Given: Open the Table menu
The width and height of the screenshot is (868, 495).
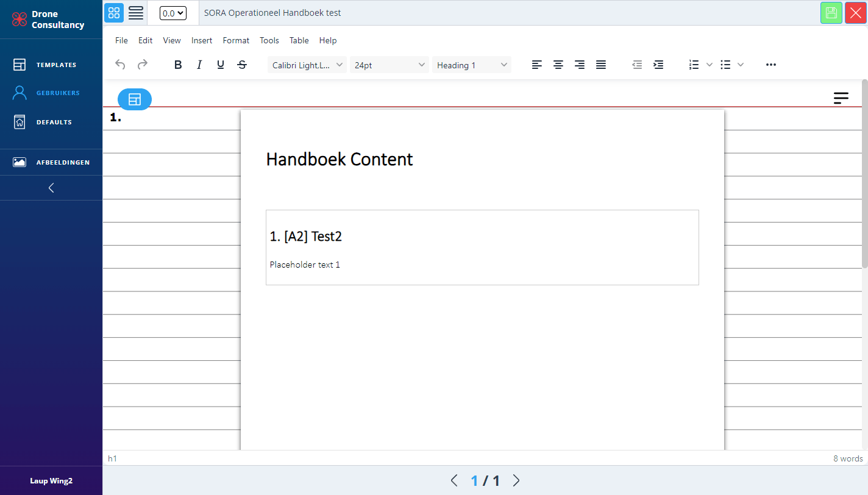Looking at the screenshot, I should click(299, 40).
